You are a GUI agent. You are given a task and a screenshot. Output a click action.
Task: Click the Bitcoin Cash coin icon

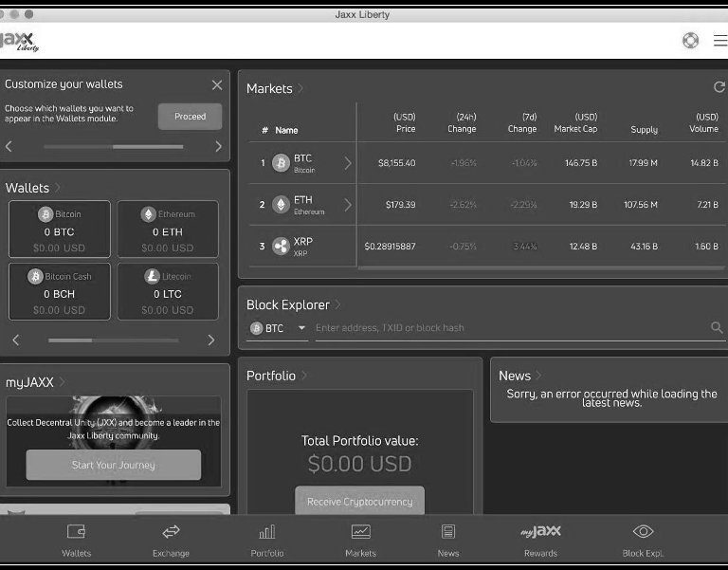(35, 276)
